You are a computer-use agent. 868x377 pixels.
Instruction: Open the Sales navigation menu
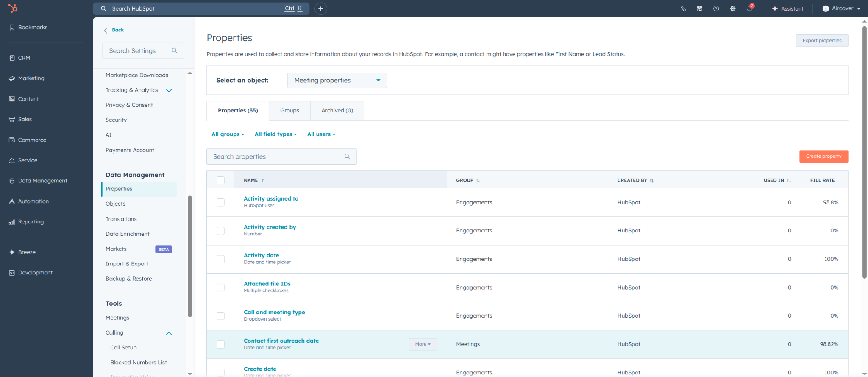pos(20,119)
